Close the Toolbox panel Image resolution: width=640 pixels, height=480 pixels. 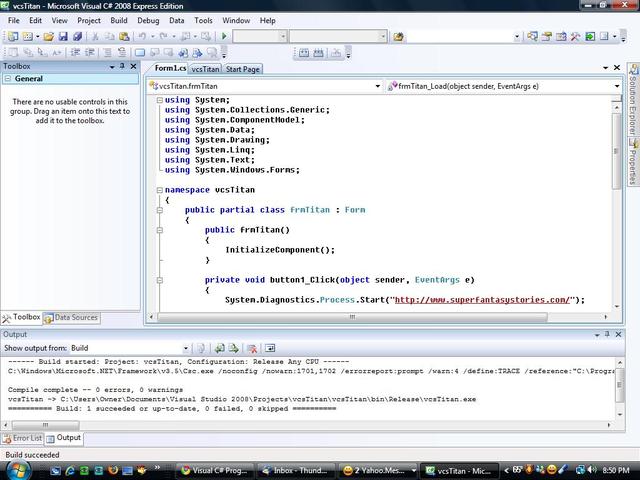click(133, 66)
